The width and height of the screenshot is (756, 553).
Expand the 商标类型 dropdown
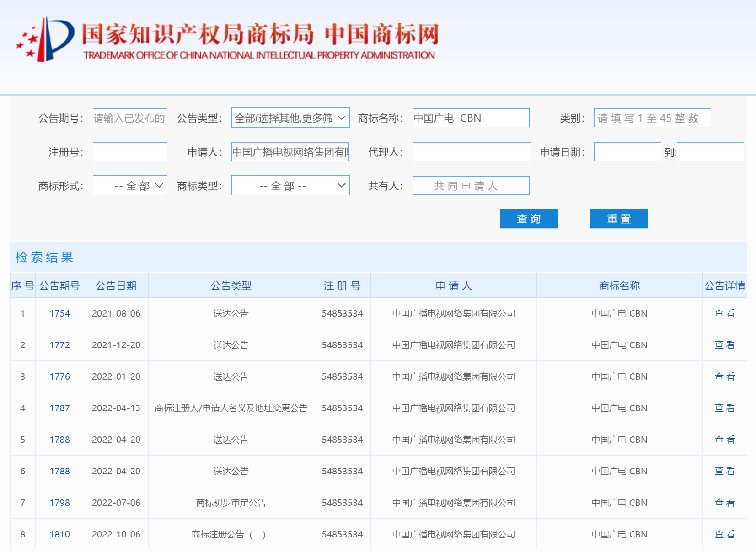coord(290,185)
